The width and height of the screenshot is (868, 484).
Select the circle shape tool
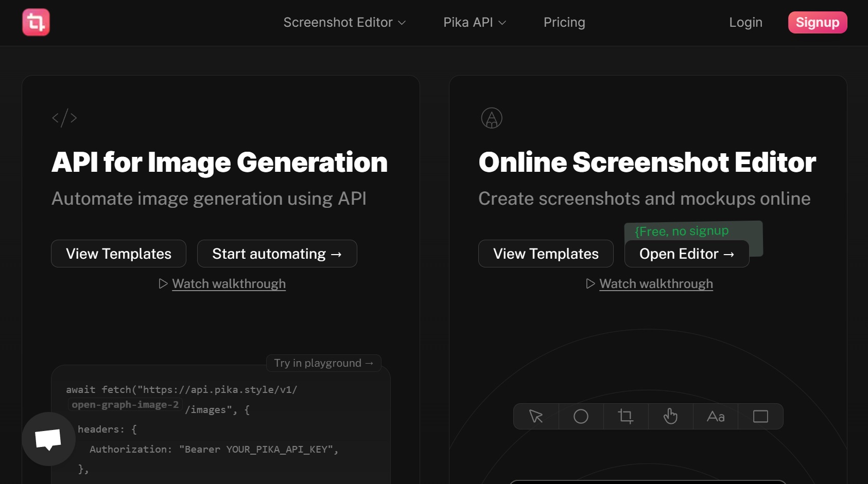point(581,416)
